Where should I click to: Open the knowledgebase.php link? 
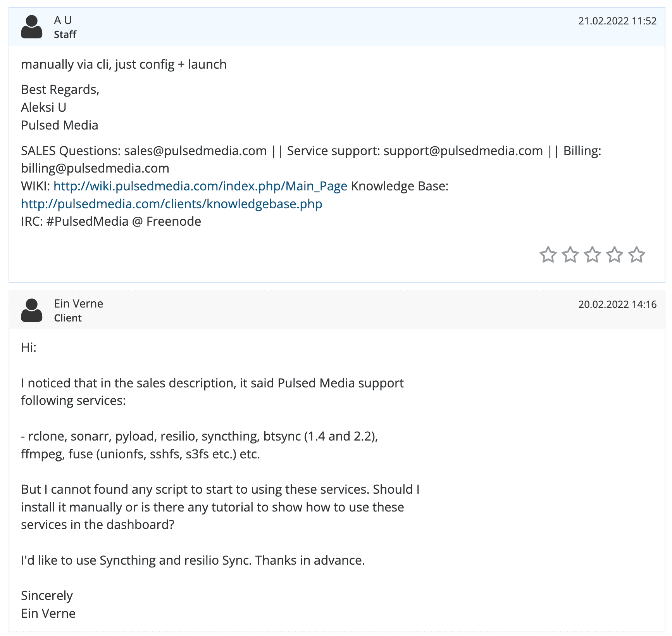(x=172, y=204)
